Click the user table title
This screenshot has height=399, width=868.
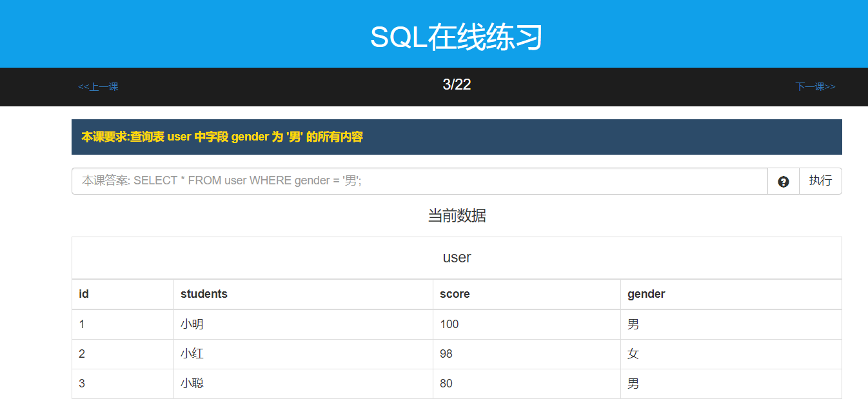457,258
